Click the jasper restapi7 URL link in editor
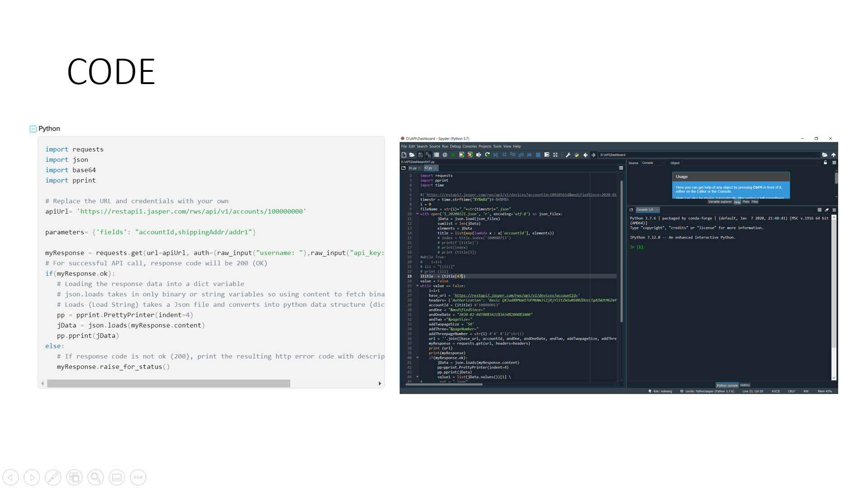 click(515, 296)
